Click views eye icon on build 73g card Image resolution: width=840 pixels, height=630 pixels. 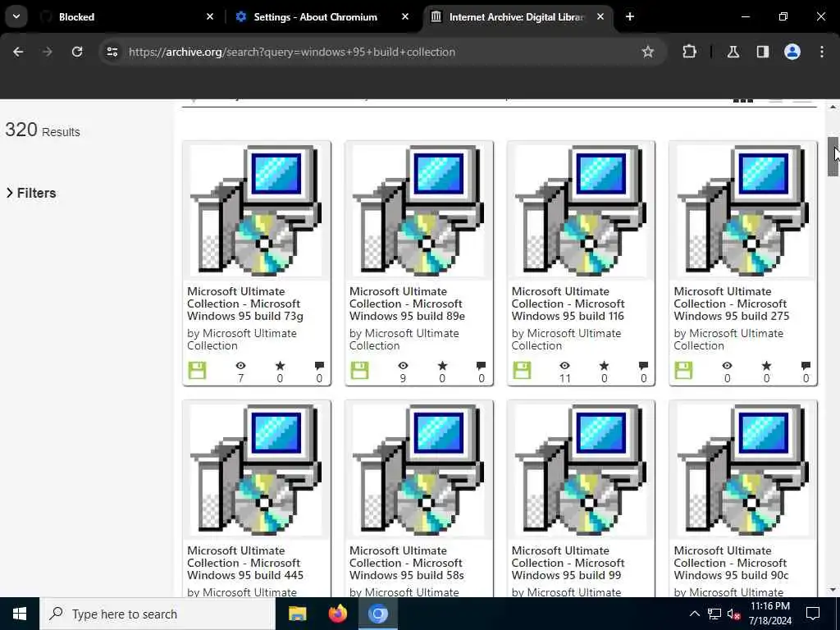[240, 365]
